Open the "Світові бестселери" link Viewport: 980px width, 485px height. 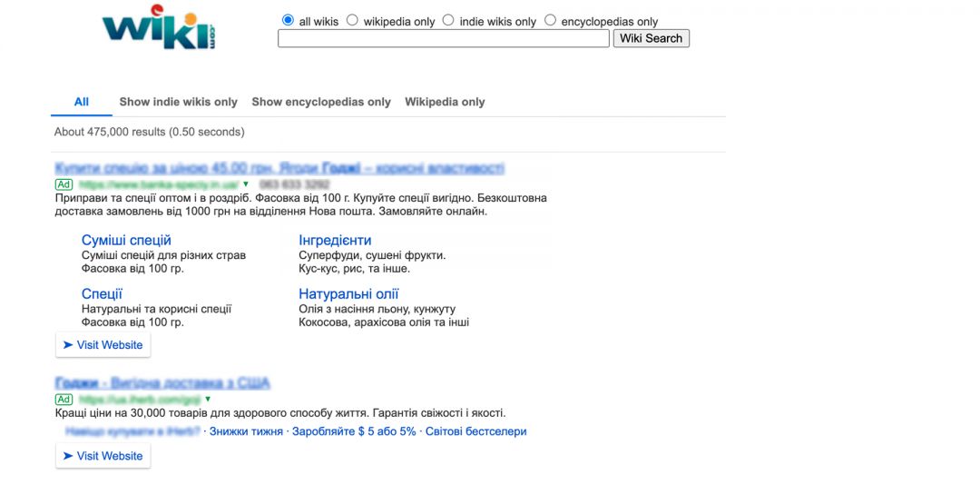coord(475,431)
